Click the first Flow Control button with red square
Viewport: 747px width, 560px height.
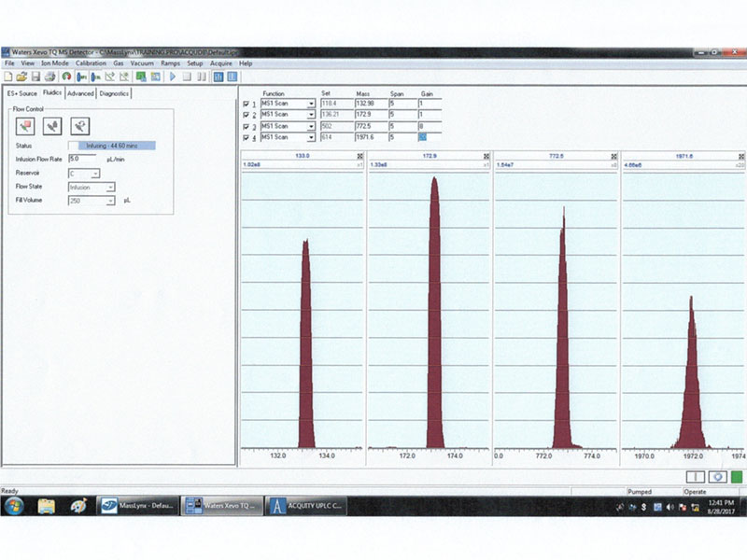click(26, 125)
